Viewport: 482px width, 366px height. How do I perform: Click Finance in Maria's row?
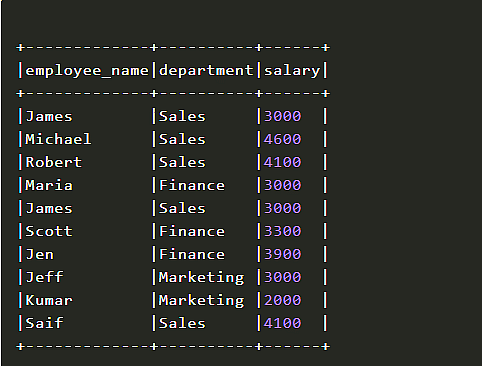(x=192, y=185)
